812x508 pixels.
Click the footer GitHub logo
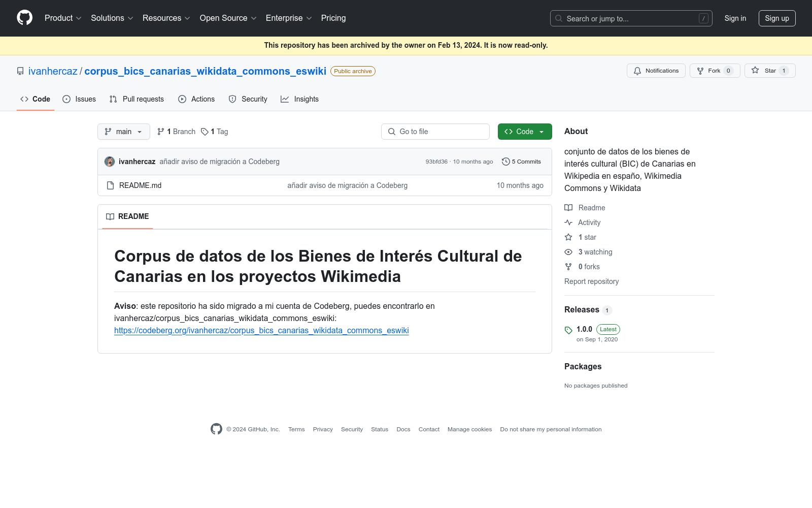click(x=216, y=429)
